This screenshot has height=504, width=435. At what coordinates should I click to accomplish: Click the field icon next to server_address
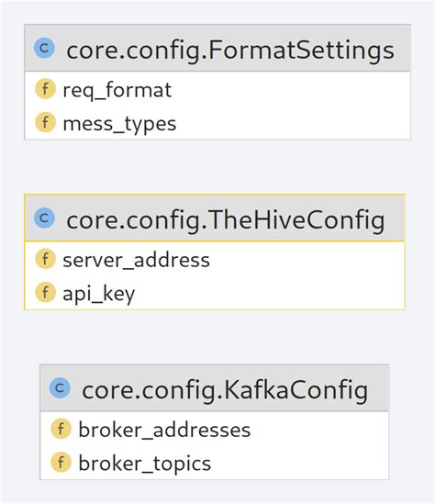(x=45, y=259)
